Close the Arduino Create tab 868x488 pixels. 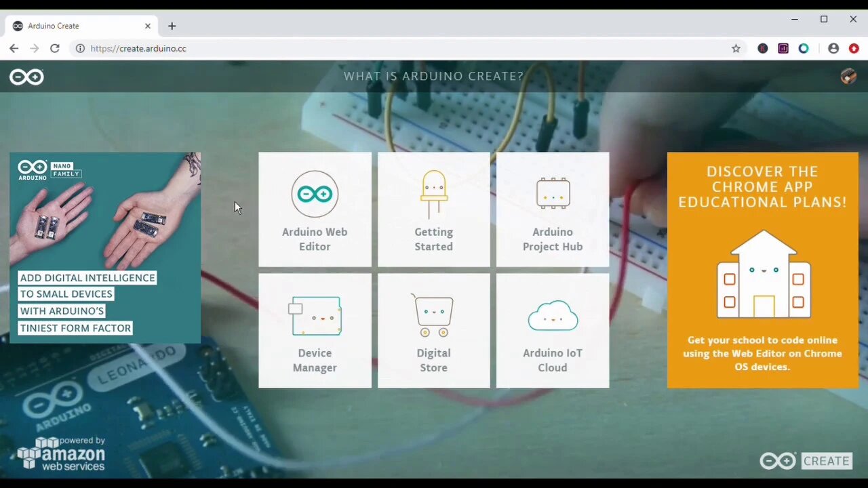[148, 26]
